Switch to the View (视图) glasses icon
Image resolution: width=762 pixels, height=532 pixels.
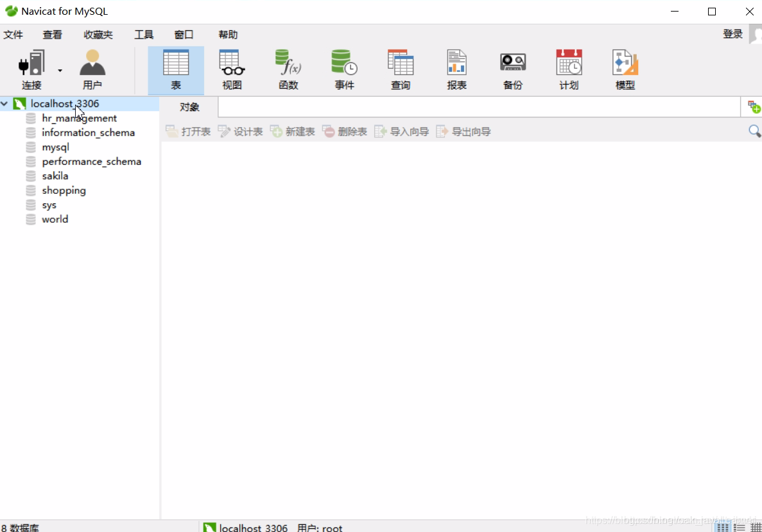tap(232, 63)
